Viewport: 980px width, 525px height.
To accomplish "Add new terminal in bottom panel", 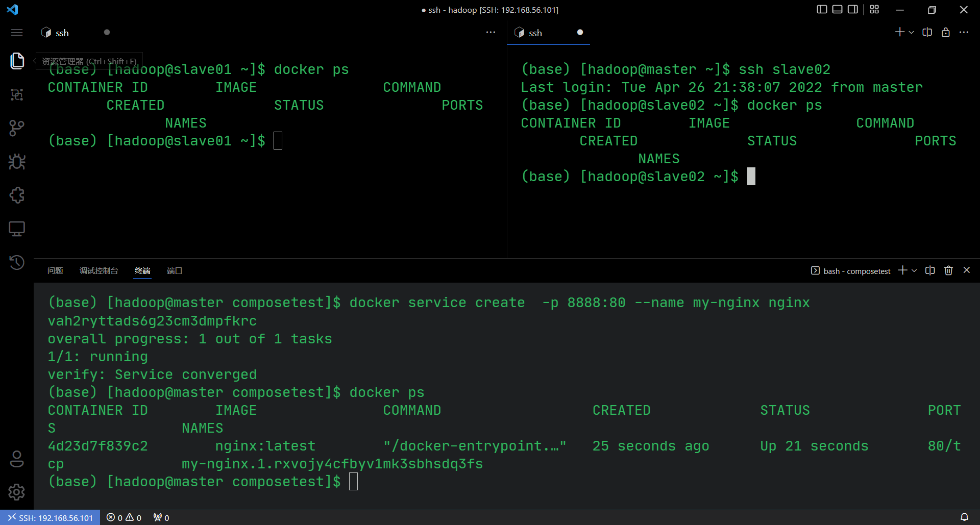I will (902, 270).
